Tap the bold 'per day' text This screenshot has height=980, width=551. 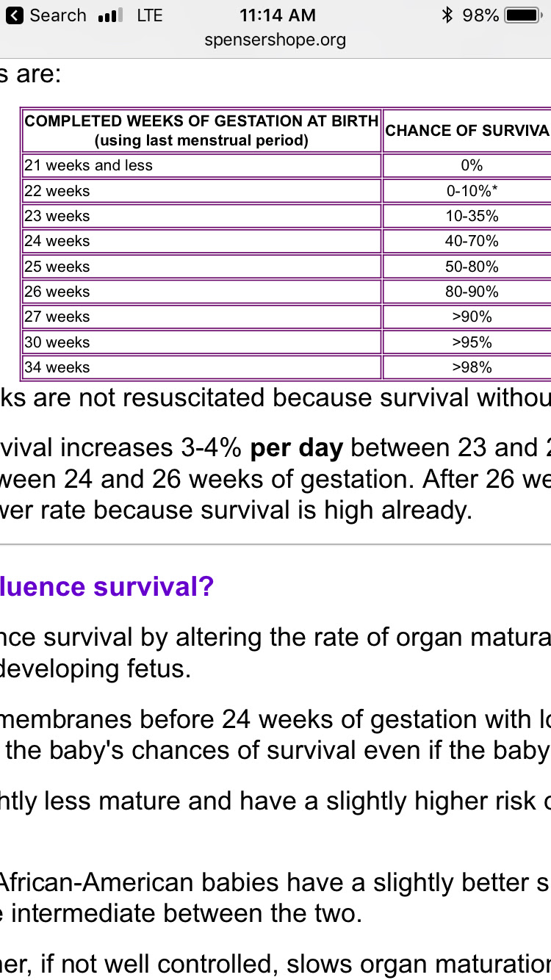(x=297, y=449)
